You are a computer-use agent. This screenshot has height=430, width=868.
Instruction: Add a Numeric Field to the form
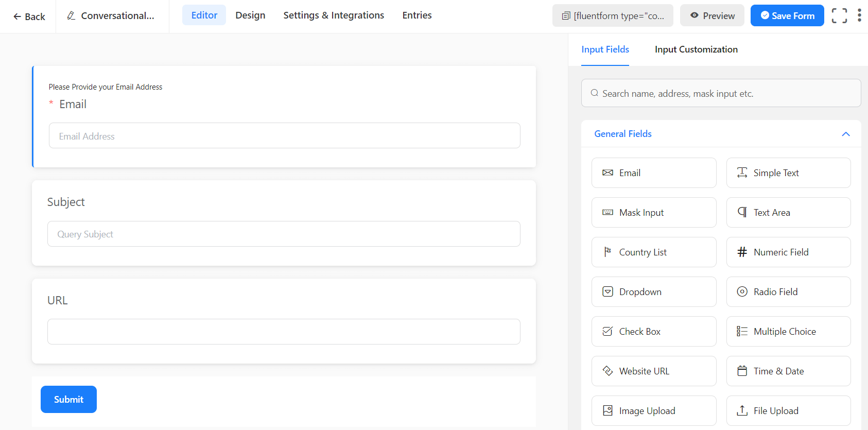(788, 252)
